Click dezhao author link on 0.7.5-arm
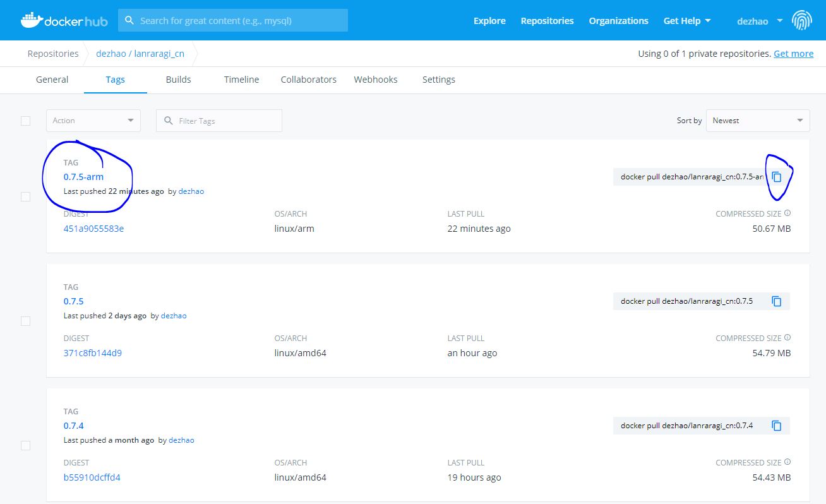The width and height of the screenshot is (826, 504). click(x=191, y=191)
